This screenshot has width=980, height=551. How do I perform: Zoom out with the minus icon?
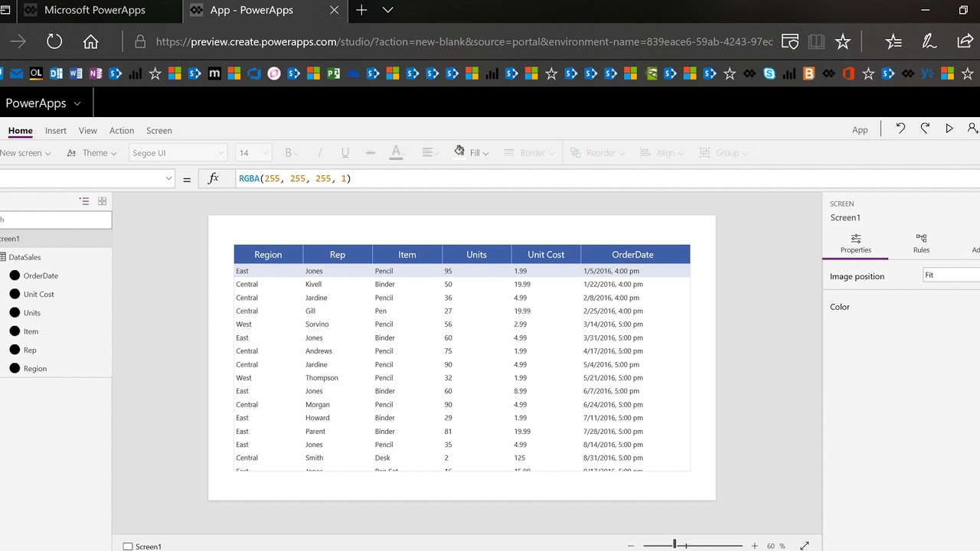pyautogui.click(x=631, y=546)
